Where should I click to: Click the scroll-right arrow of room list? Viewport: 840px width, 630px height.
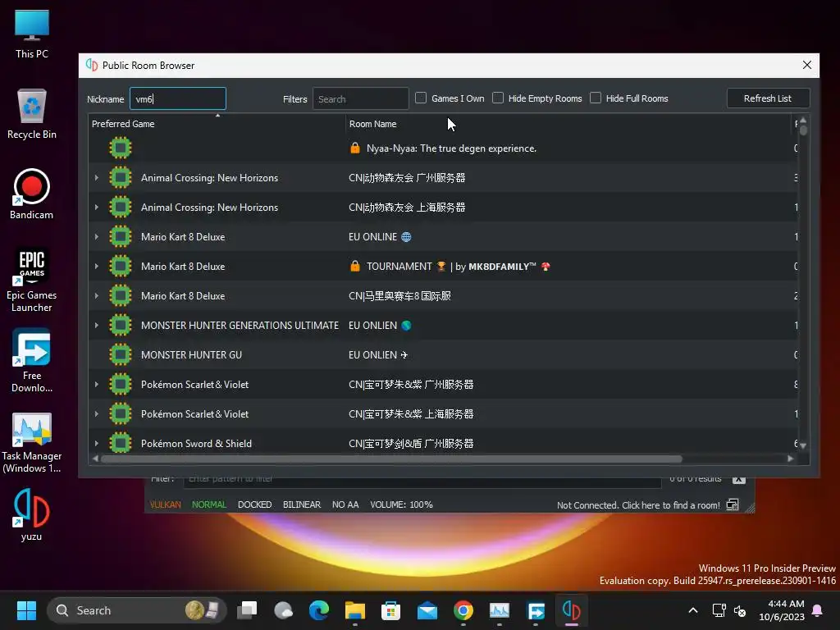tap(790, 459)
